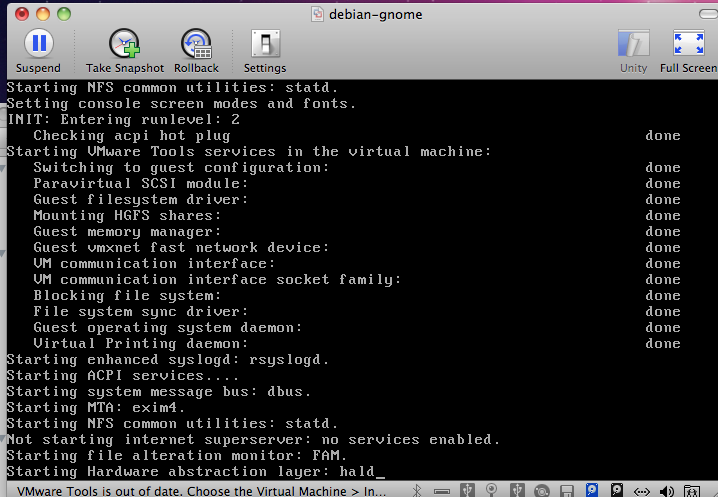The height and width of the screenshot is (497, 718).
Task: Click 'Starting system message bus: dbus.' line
Action: 159,392
